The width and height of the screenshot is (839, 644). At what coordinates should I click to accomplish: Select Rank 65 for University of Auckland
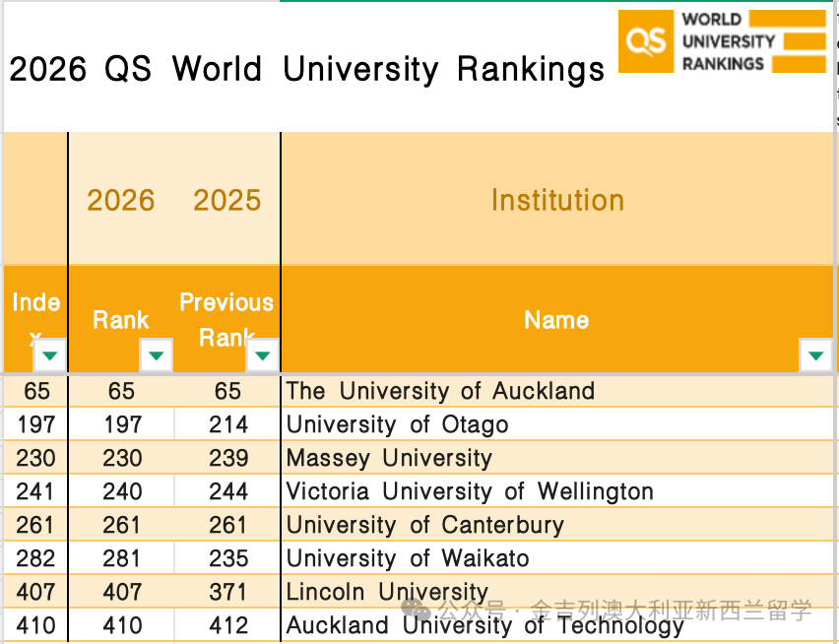[121, 391]
